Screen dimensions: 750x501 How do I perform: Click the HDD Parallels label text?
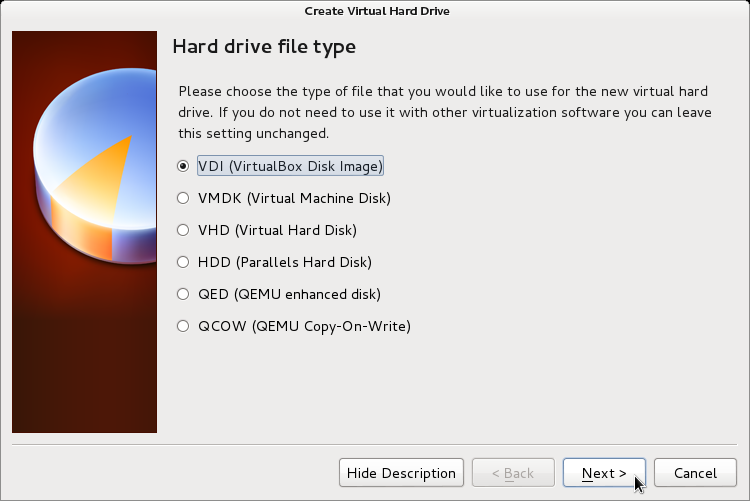(x=285, y=262)
